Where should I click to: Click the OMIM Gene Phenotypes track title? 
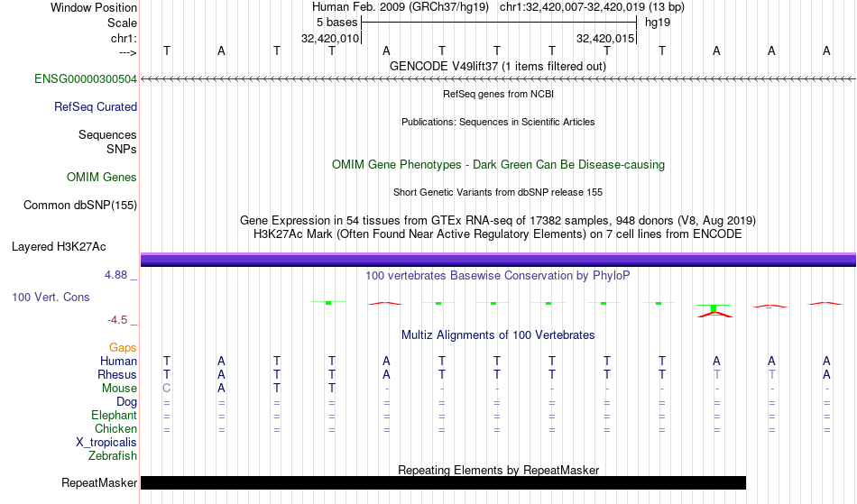point(498,165)
